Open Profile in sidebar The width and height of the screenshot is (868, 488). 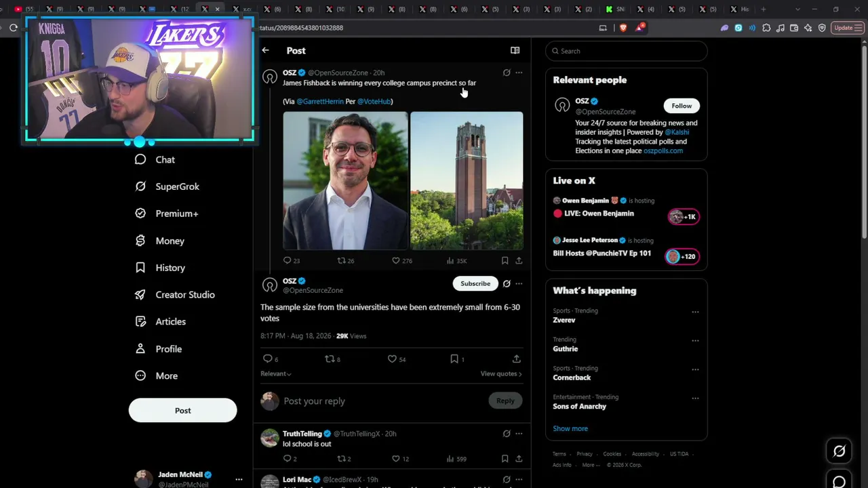[159, 349]
